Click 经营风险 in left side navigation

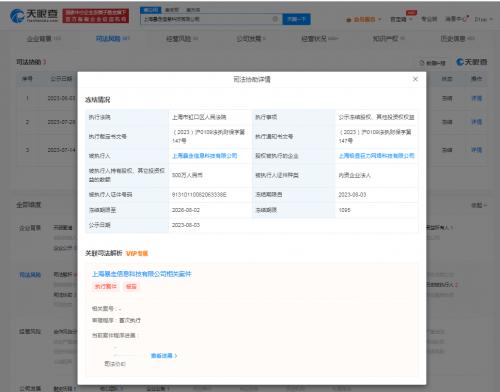pos(30,331)
